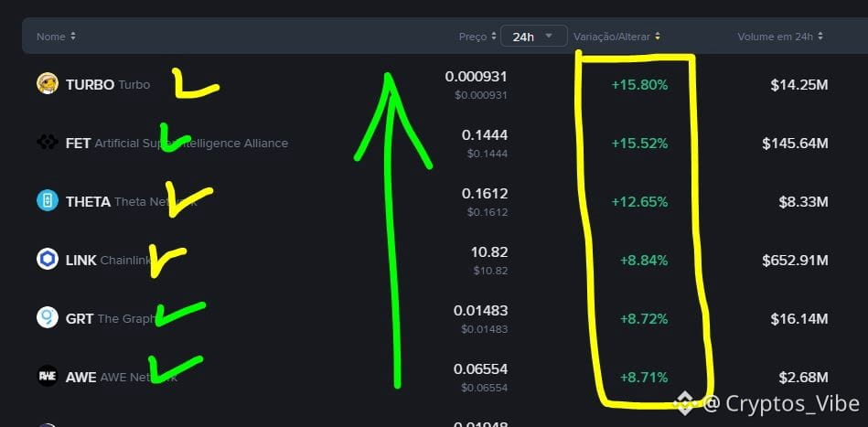The image size is (868, 427).
Task: Click the $2.68M volume value
Action: (803, 378)
